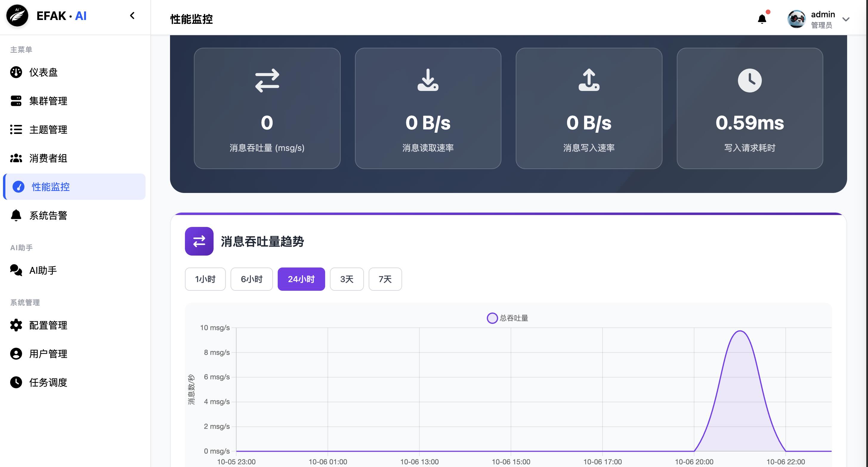Switch chart range to 3天
868x467 pixels.
346,279
